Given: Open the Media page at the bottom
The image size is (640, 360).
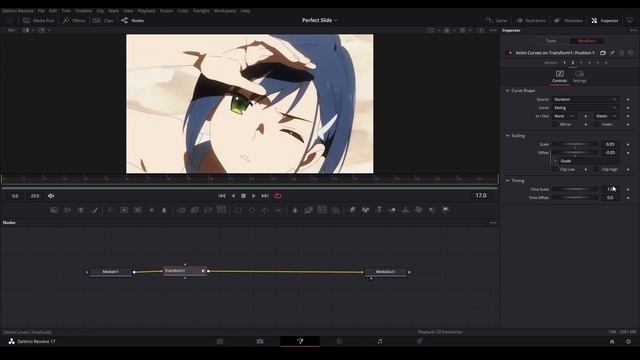Looking at the screenshot, I should coord(220,341).
